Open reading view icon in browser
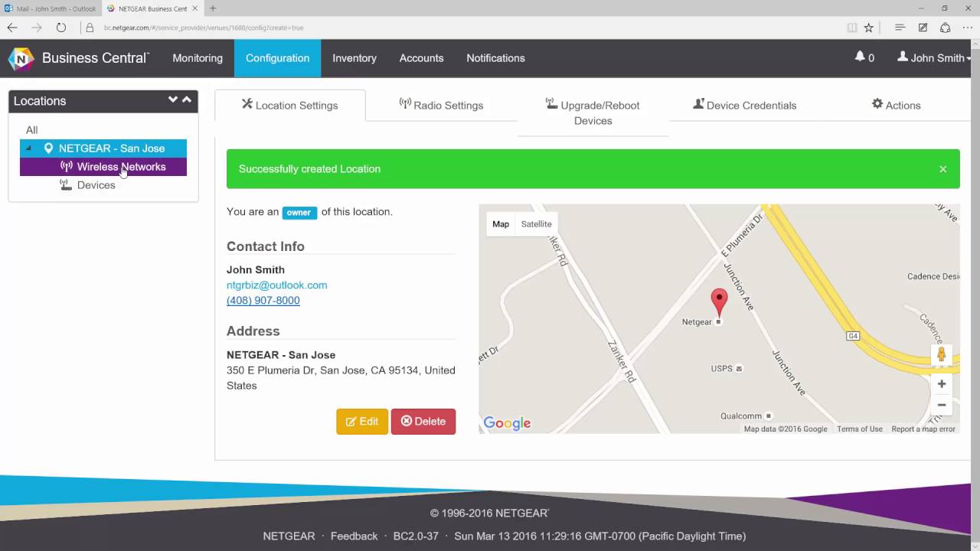This screenshot has height=551, width=980. tap(852, 28)
